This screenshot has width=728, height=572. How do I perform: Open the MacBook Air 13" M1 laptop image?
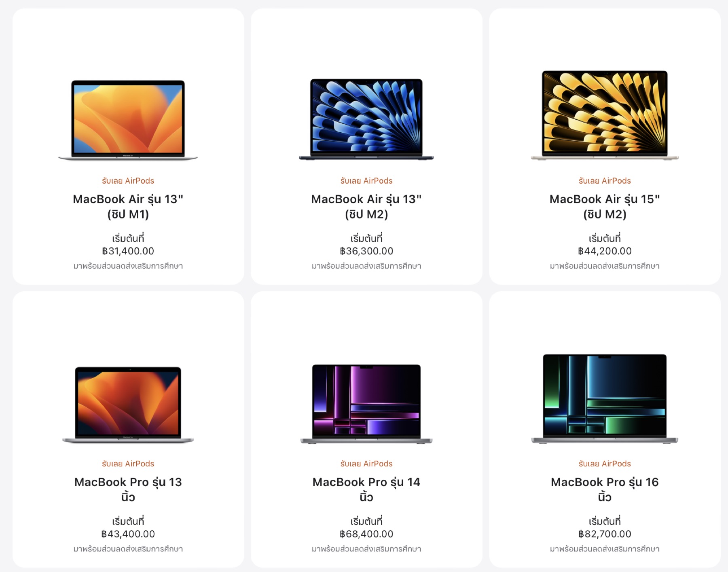128,120
